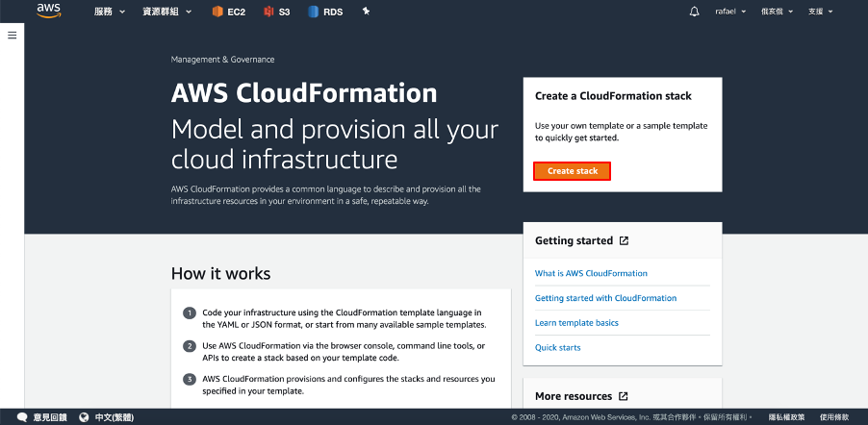Image resolution: width=868 pixels, height=425 pixels.
Task: Click the More resources heading
Action: point(574,396)
